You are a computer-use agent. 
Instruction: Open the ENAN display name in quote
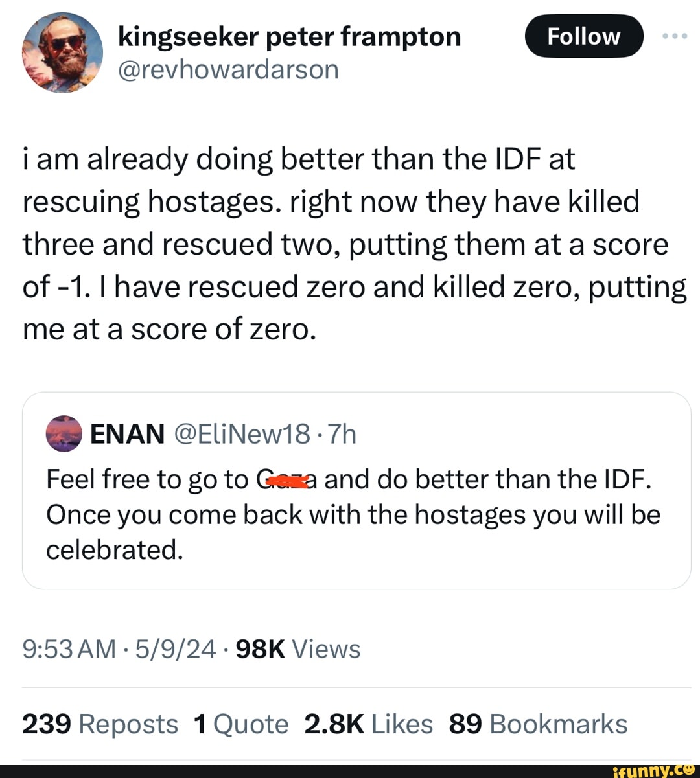[127, 434]
